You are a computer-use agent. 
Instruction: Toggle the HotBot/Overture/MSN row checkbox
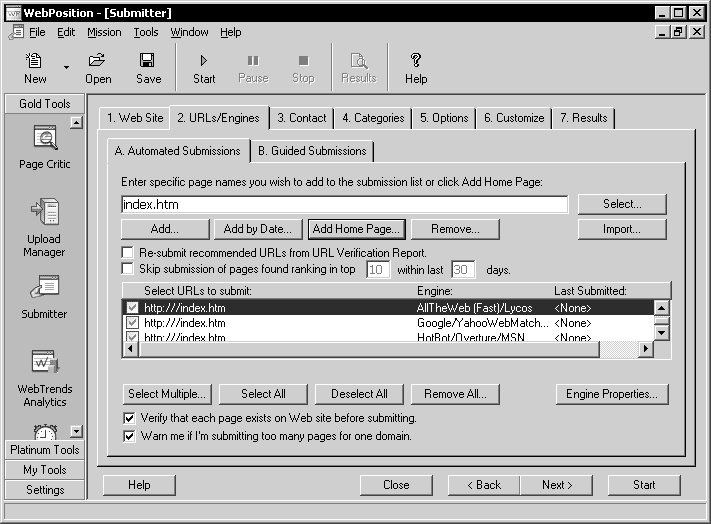(132, 337)
